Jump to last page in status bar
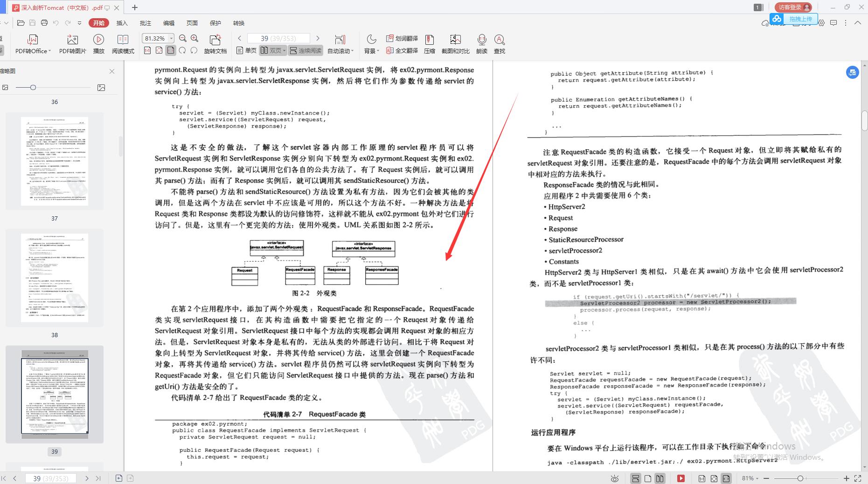The width and height of the screenshot is (868, 484). pos(98,478)
